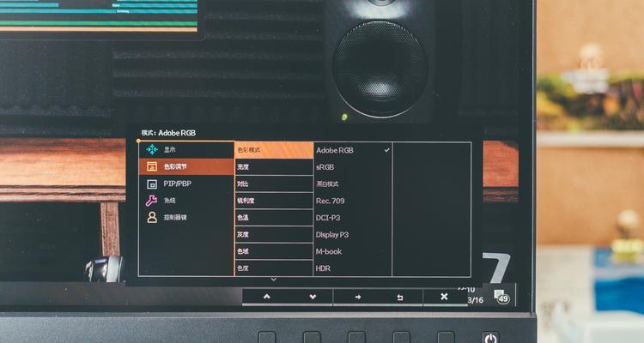Select the 色温 color temperature item
The image size is (644, 343).
point(274,218)
